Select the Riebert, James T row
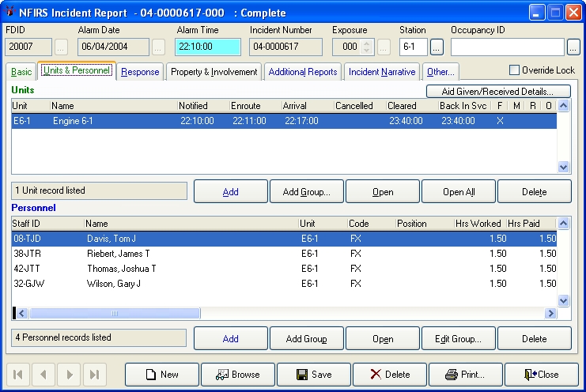Image resolution: width=586 pixels, height=392 pixels. [284, 254]
